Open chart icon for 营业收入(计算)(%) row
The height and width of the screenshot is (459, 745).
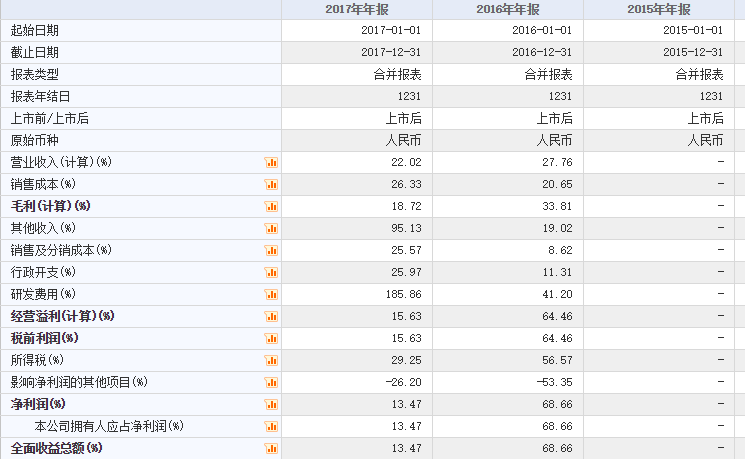coord(271,163)
